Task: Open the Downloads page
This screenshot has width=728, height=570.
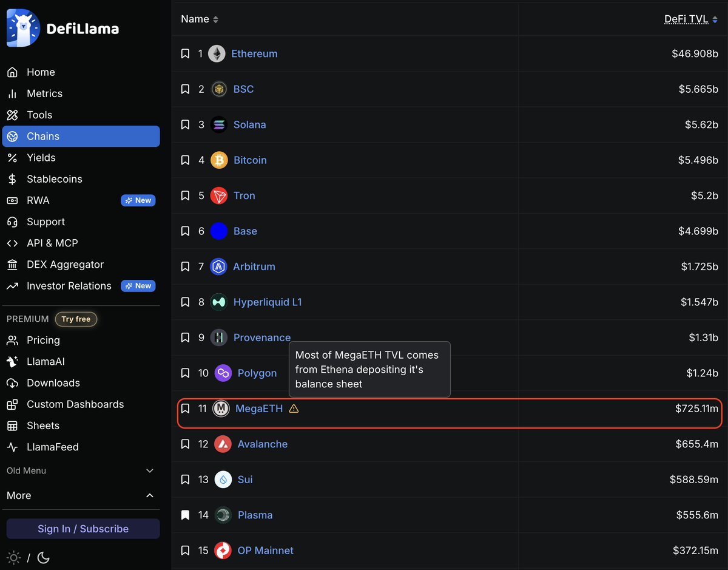Action: (x=81, y=383)
